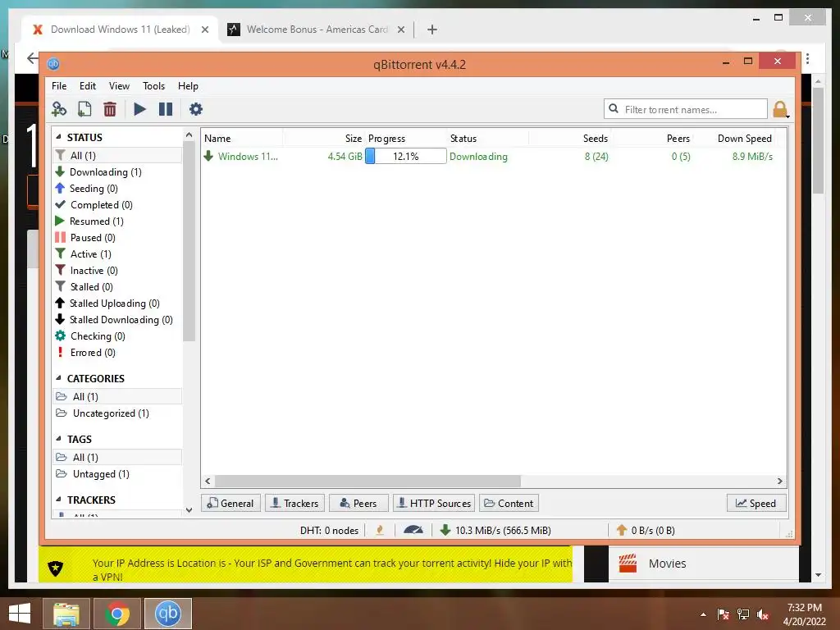The image size is (840, 630).
Task: Click the torrent list scroll-right arrow
Action: (x=780, y=481)
